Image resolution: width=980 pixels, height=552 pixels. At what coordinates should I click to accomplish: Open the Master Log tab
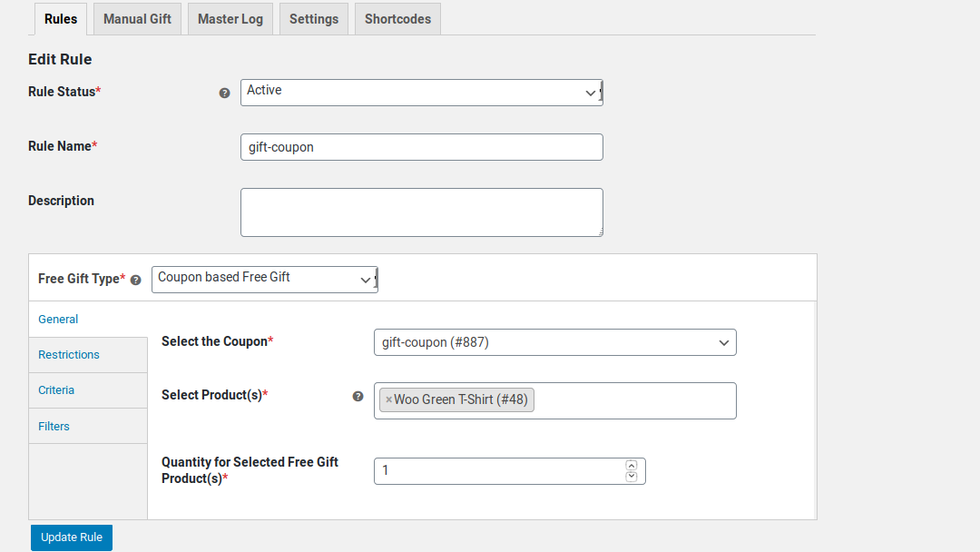[230, 19]
